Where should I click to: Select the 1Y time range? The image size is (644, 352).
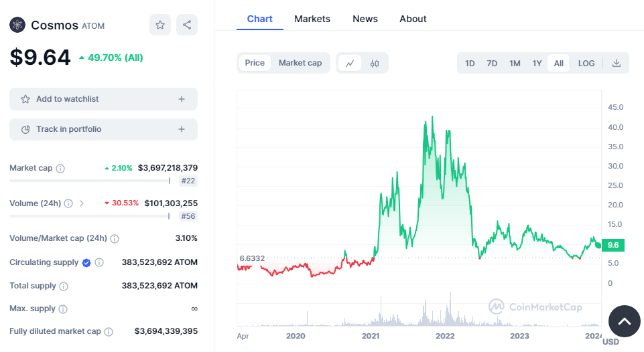coord(537,64)
